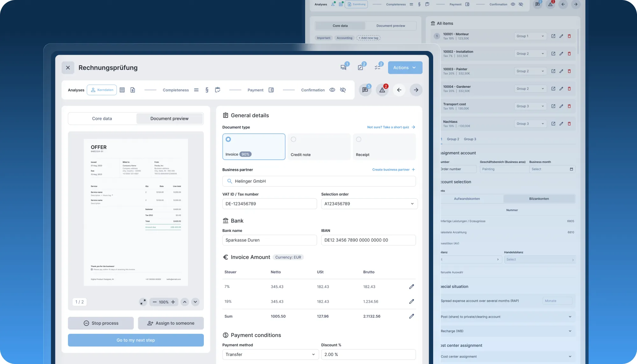Switch to the Core data tab
The width and height of the screenshot is (637, 364).
coord(102,118)
